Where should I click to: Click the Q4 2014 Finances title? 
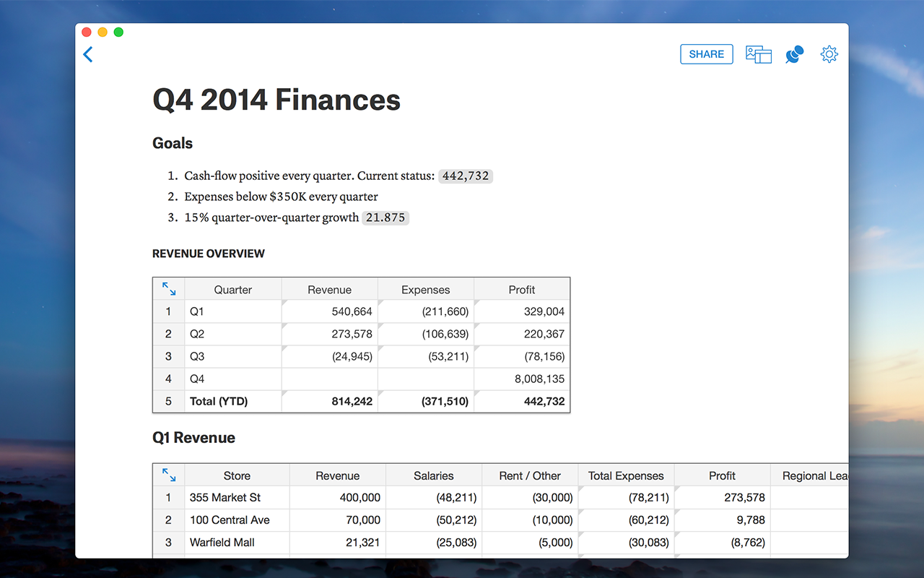tap(276, 100)
